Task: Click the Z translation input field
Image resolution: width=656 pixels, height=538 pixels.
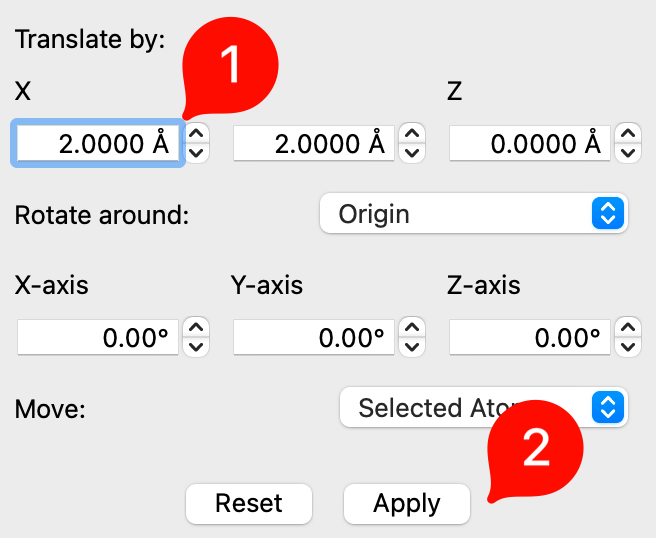Action: pos(528,144)
